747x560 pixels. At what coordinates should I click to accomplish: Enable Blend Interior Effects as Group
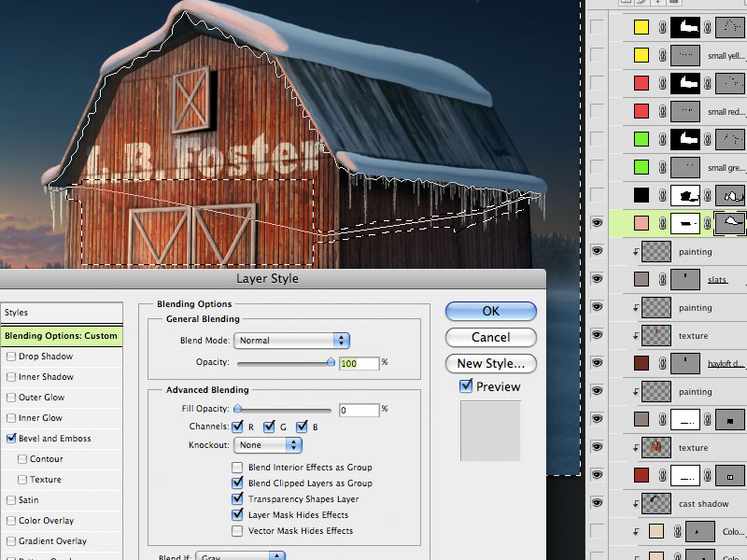tap(237, 468)
